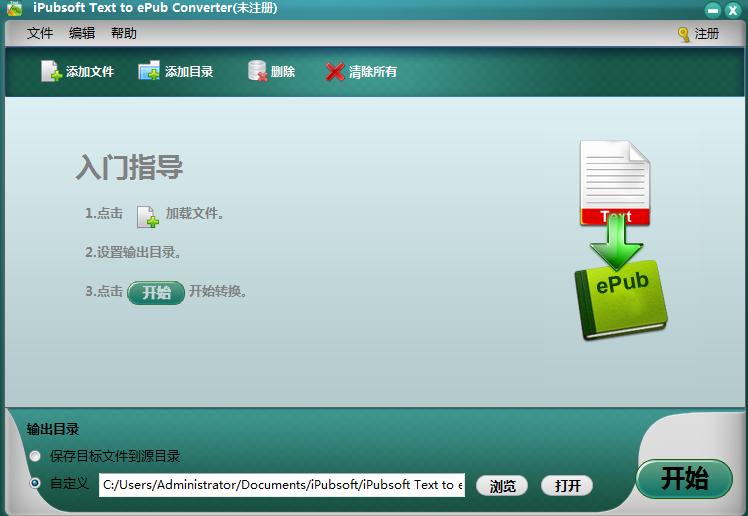Image resolution: width=748 pixels, height=516 pixels.
Task: Click the app logo in title bar
Action: (15, 8)
